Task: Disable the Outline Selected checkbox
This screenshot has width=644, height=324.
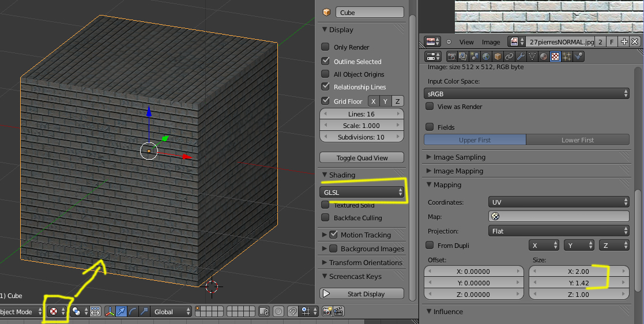Action: click(x=325, y=61)
